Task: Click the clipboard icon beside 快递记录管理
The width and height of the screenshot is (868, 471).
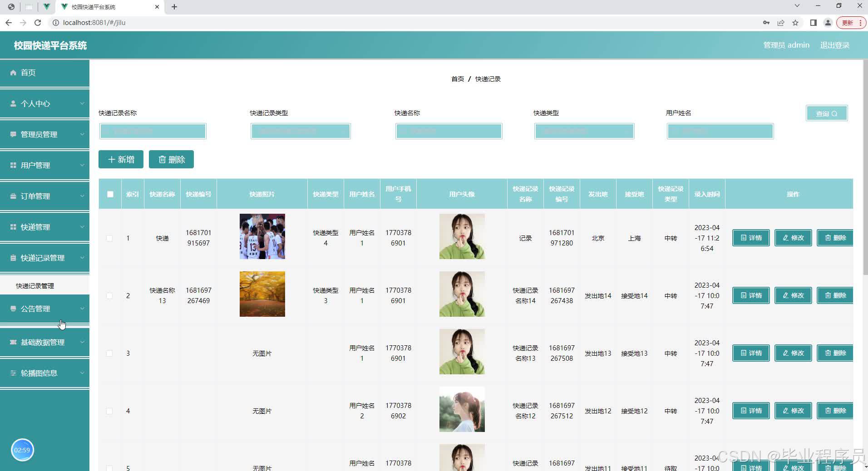Action: 13,258
